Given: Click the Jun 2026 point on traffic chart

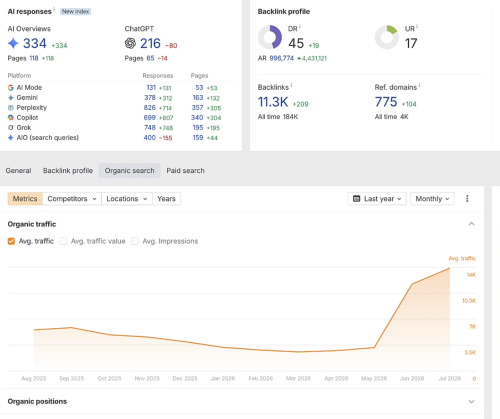Looking at the screenshot, I should 412,284.
